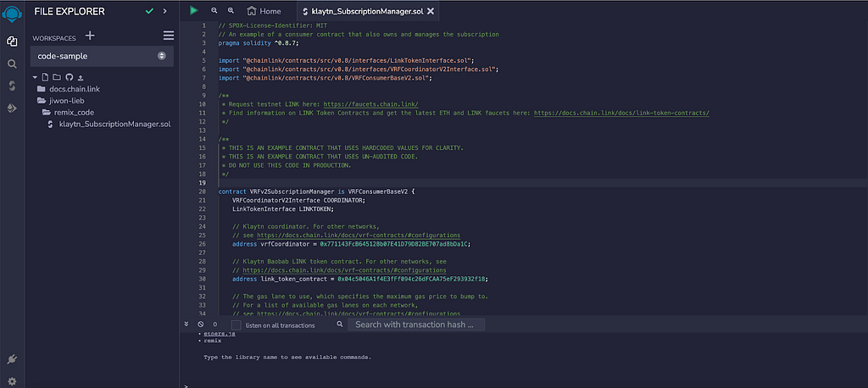Create a new file icon
The width and height of the screenshot is (868, 388).
pyautogui.click(x=46, y=77)
